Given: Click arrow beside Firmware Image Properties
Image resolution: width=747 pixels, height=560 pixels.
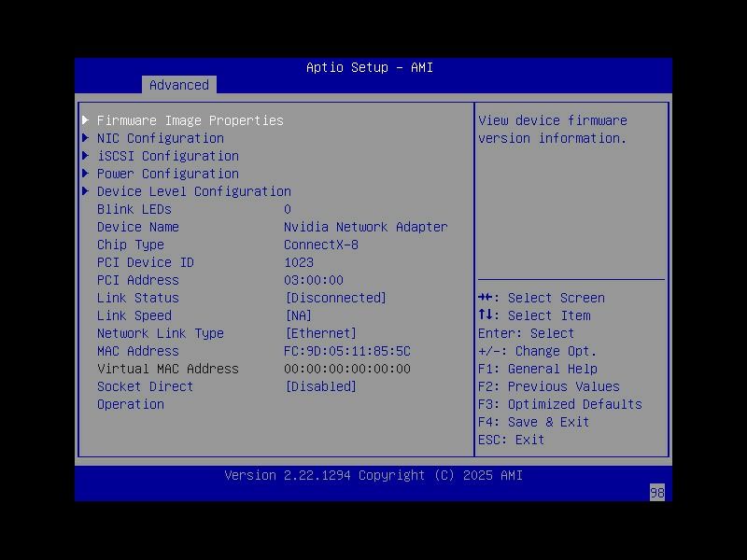Looking at the screenshot, I should click(86, 120).
